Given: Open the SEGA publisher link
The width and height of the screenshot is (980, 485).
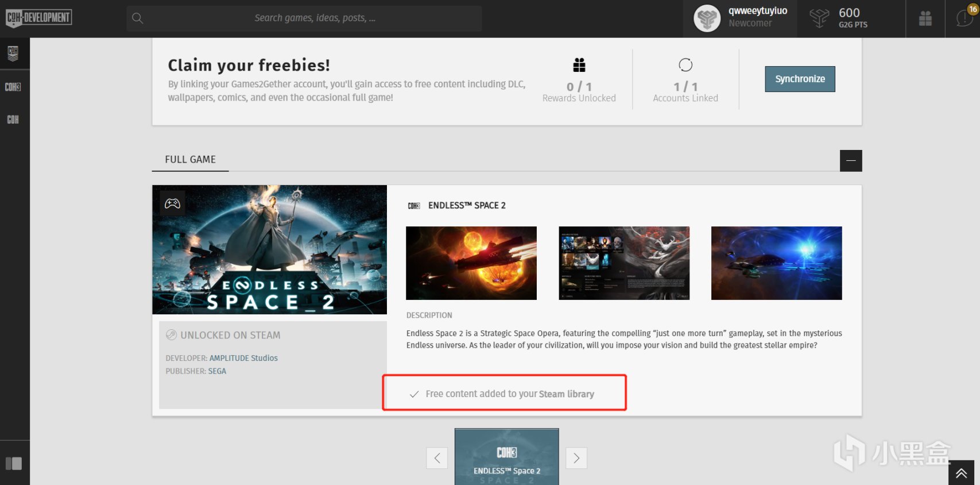Looking at the screenshot, I should pyautogui.click(x=217, y=371).
